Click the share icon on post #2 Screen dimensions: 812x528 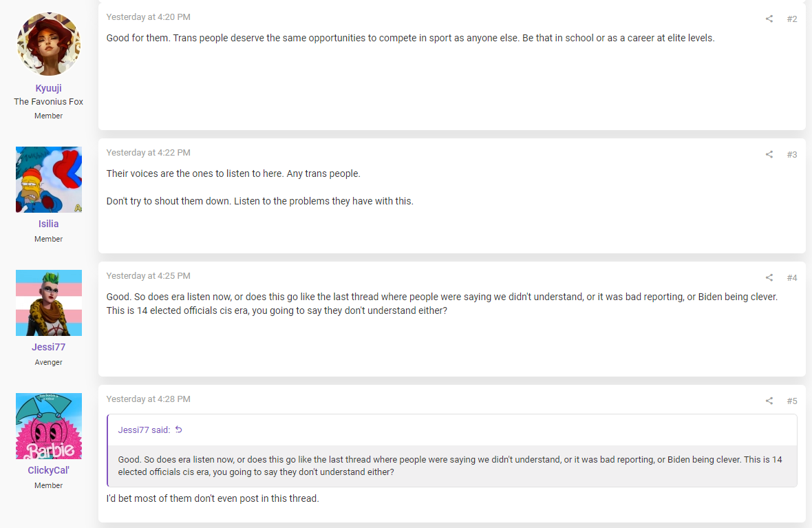click(x=769, y=19)
